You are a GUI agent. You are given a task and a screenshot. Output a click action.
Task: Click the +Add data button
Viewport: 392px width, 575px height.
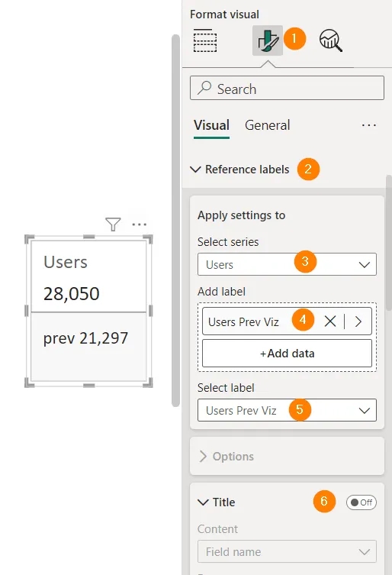(287, 353)
